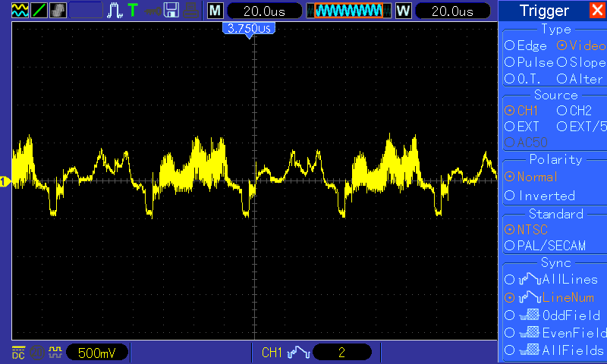This screenshot has height=364, width=607.
Task: Select Edge trigger type
Action: pyautogui.click(x=525, y=45)
